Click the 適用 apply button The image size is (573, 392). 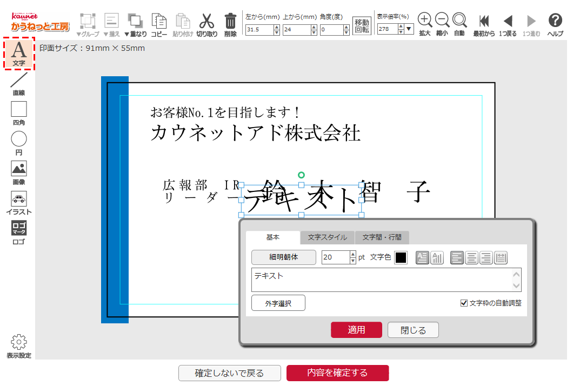[x=356, y=330]
